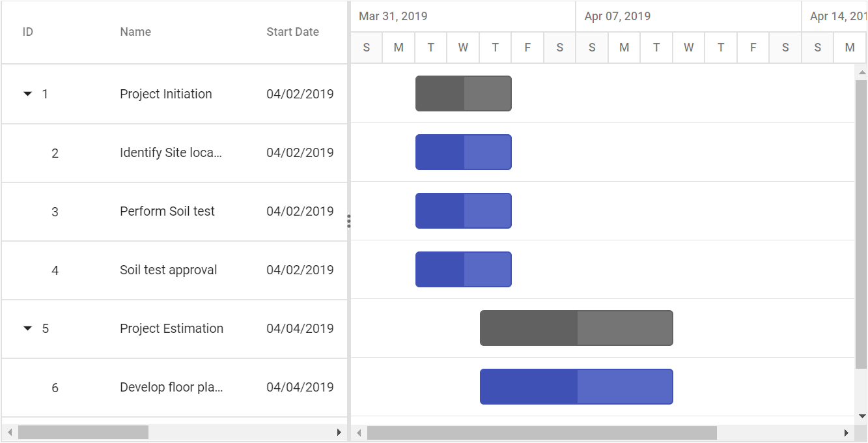
Task: Sort by the Name column header
Action: click(135, 32)
